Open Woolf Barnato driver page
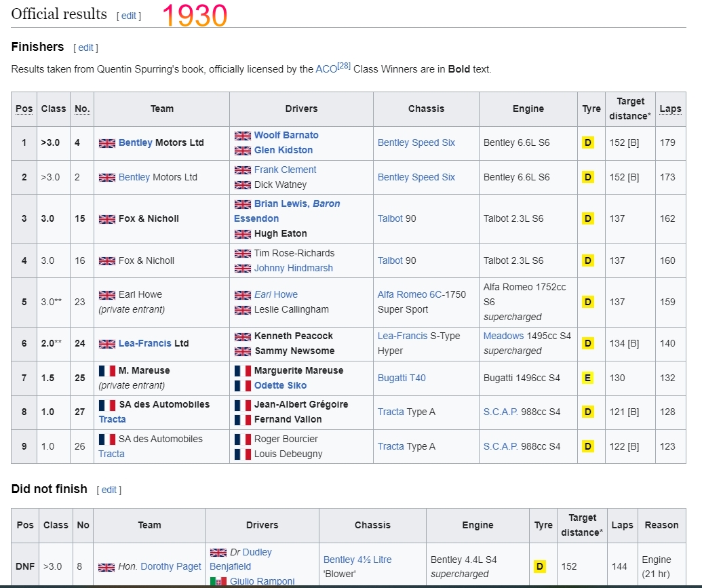 tap(286, 135)
